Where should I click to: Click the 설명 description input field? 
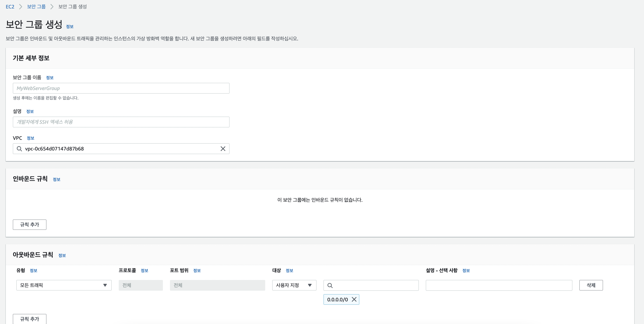tap(121, 122)
